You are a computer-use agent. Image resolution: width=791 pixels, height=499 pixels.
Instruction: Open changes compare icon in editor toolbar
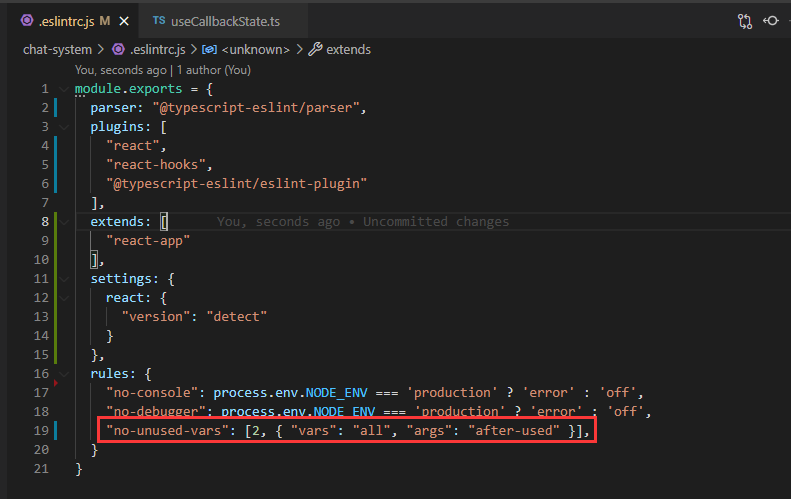pyautogui.click(x=745, y=21)
